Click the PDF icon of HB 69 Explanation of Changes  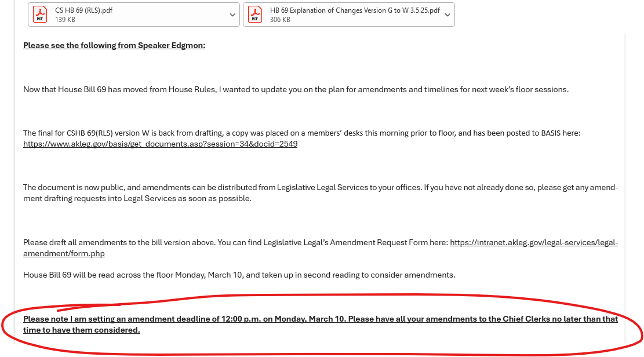pos(255,15)
